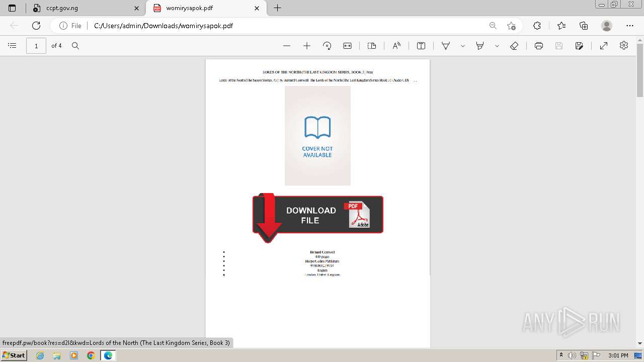Image resolution: width=644 pixels, height=362 pixels.
Task: Open Google Chrome from taskbar
Action: click(91, 355)
